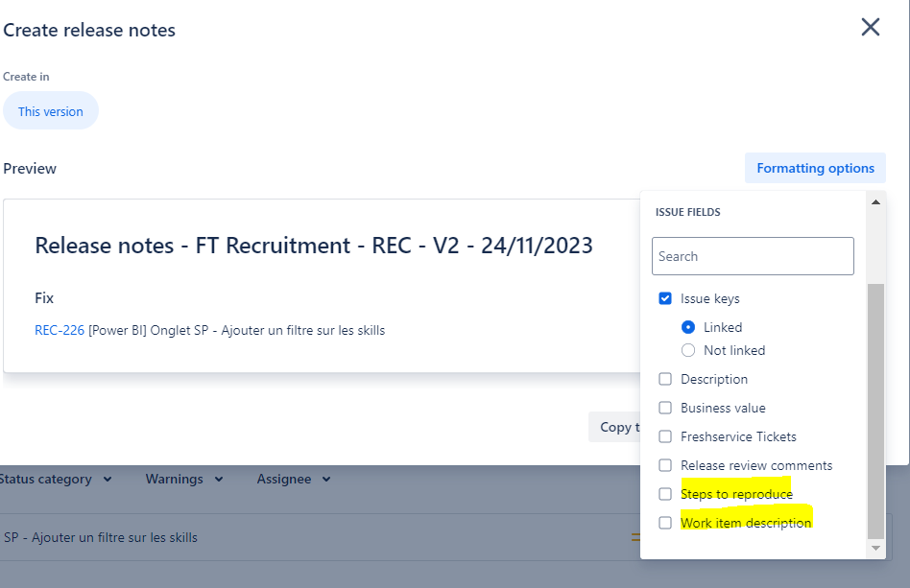
Task: Check the Business value checkbox
Action: (665, 408)
